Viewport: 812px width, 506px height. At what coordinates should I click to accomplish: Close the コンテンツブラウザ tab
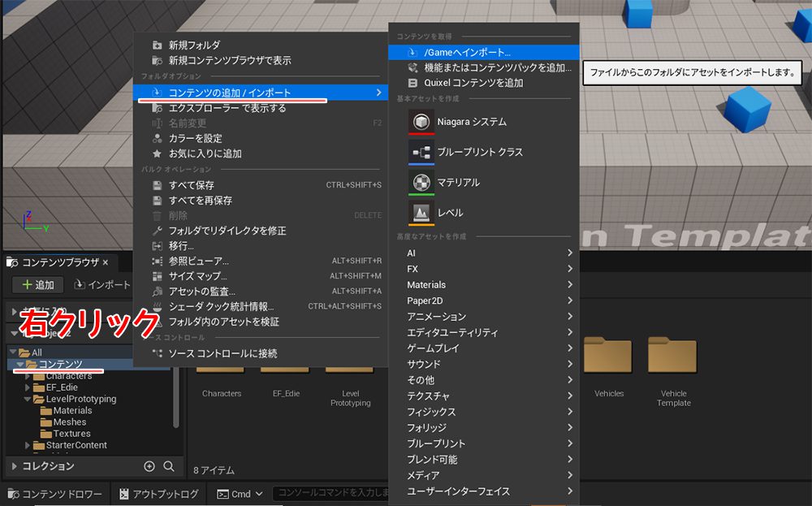tap(106, 262)
